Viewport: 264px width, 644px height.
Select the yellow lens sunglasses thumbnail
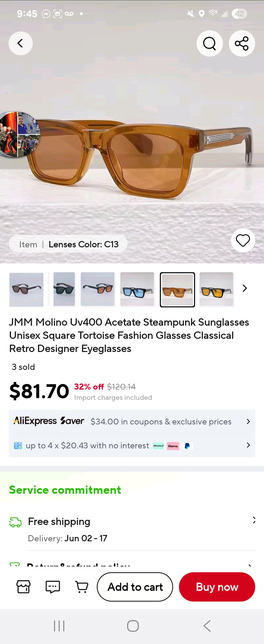(x=216, y=289)
